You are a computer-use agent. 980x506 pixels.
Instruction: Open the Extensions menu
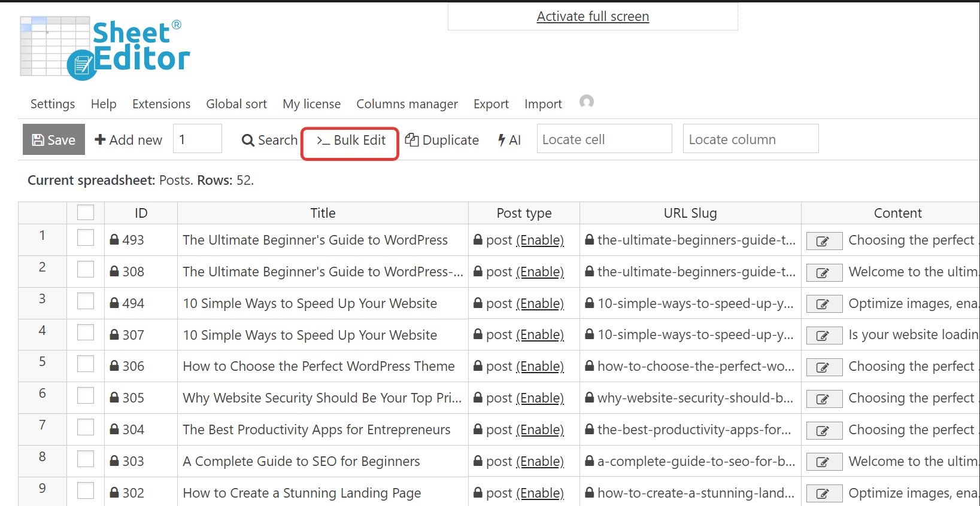tap(161, 104)
